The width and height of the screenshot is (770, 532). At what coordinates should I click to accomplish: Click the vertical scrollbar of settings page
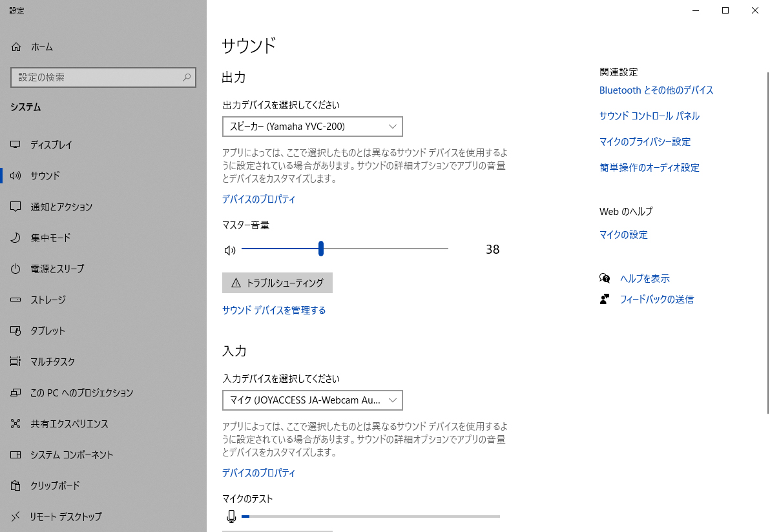pos(767,243)
